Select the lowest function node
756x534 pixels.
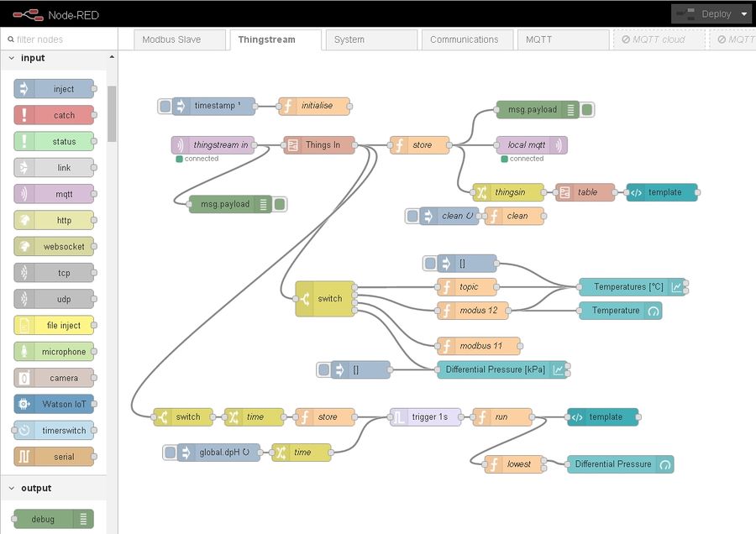tap(514, 463)
